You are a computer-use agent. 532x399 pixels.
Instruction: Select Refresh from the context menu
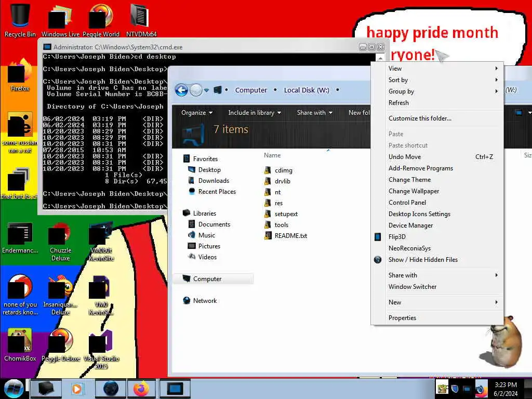click(437, 103)
